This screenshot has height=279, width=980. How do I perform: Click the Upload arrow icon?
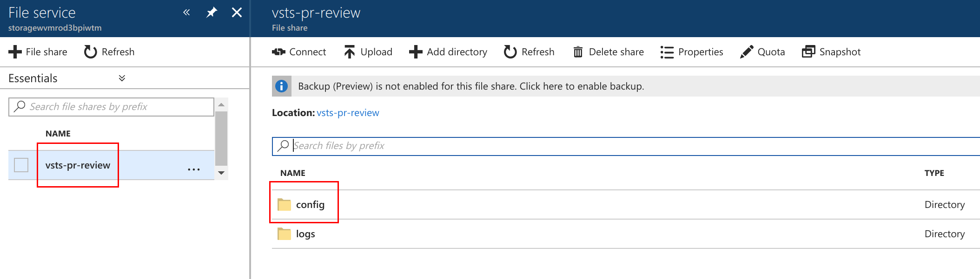350,52
